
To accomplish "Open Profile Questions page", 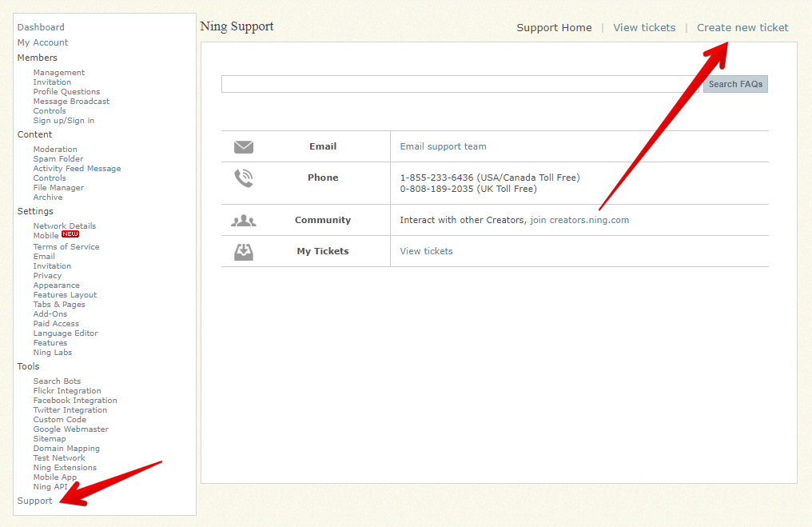I will (67, 92).
